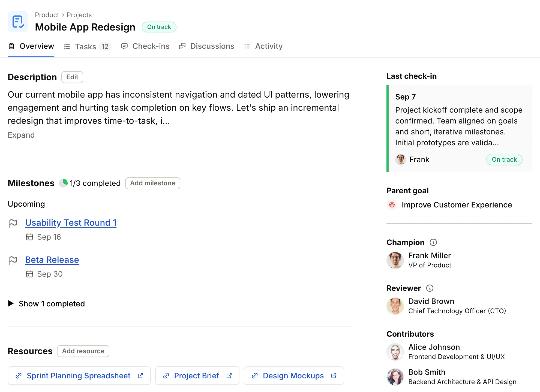Add a new resource
The height and width of the screenshot is (392, 540).
coord(83,351)
